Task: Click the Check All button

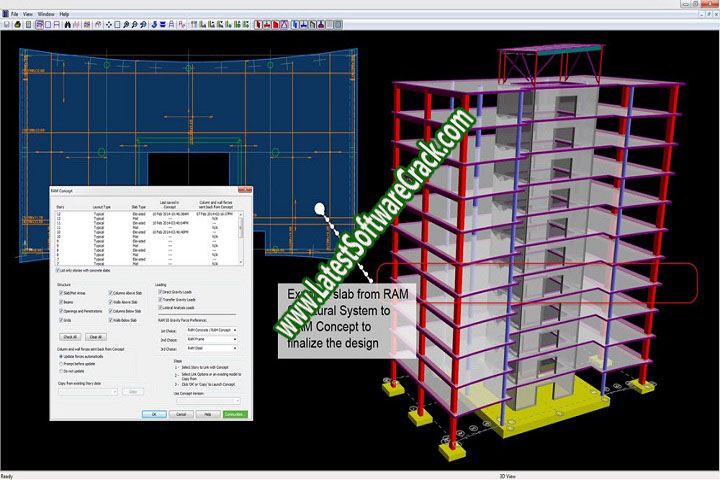Action: point(70,337)
